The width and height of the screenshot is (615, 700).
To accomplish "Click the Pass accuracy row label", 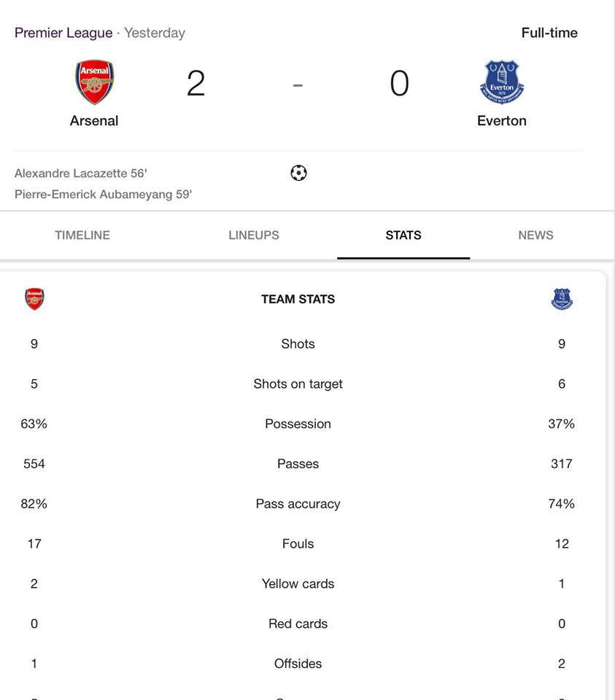I will [298, 504].
